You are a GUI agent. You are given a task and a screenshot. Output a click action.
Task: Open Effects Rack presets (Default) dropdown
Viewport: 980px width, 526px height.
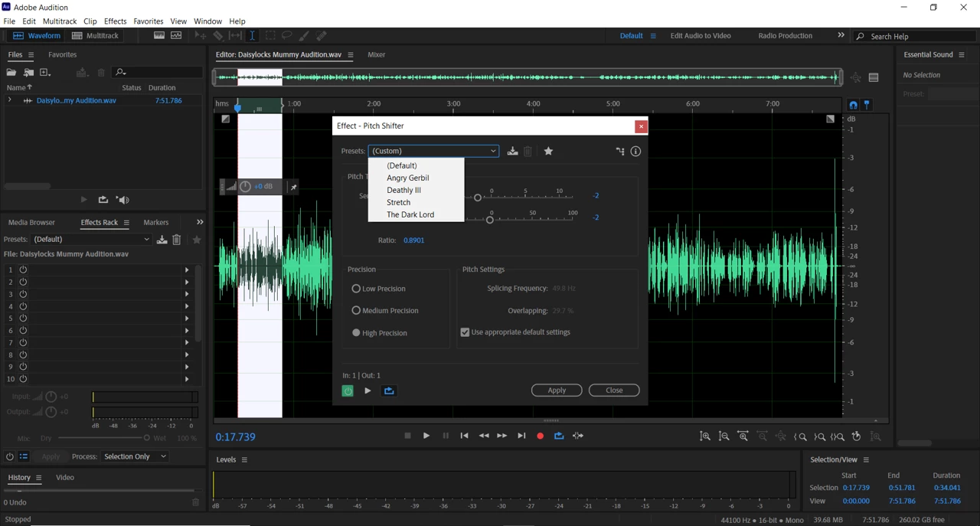tap(91, 240)
